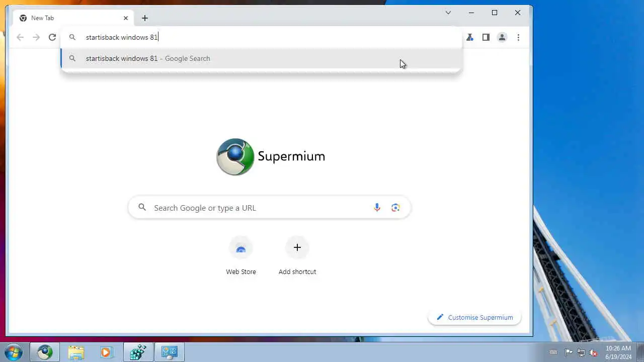Open File Explorer from the taskbar
The width and height of the screenshot is (644, 362).
[x=76, y=352]
